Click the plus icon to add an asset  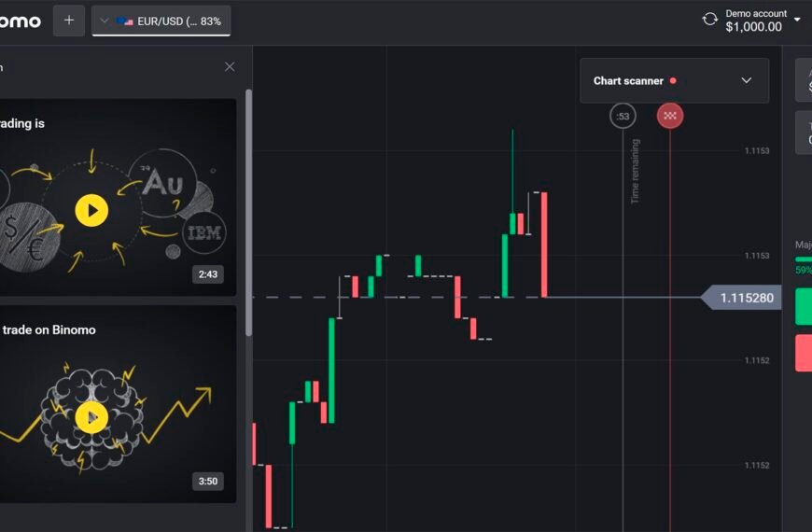coord(68,21)
